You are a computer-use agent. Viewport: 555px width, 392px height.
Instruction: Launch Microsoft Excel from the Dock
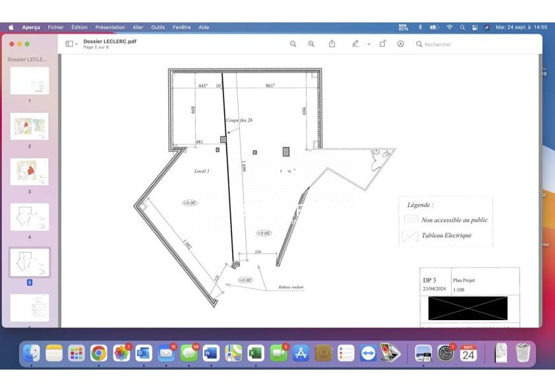coord(256,354)
